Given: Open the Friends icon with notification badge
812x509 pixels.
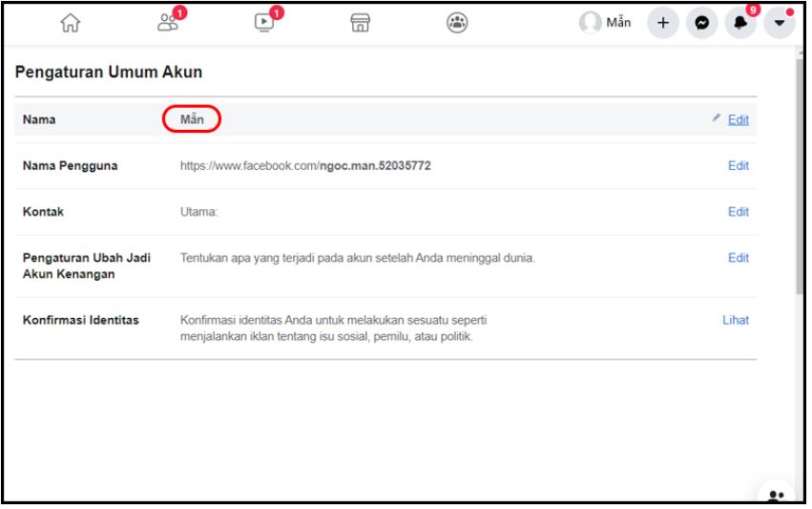Looking at the screenshot, I should click(170, 22).
